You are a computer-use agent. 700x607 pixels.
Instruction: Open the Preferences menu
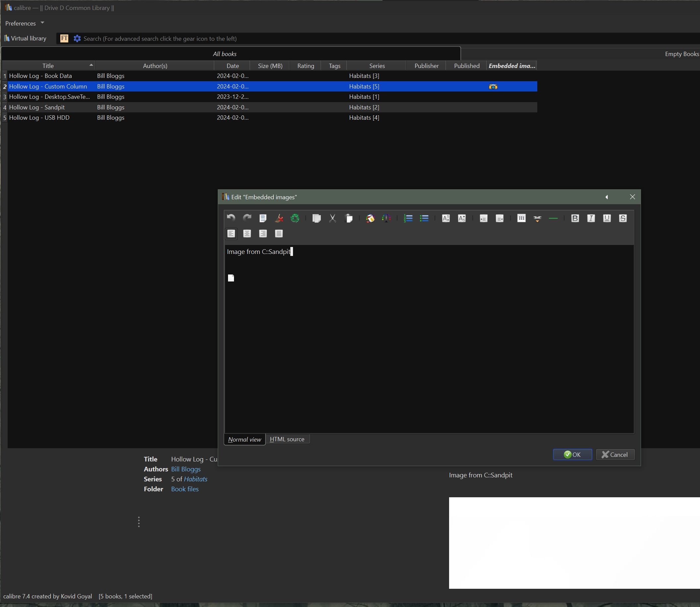(x=20, y=24)
